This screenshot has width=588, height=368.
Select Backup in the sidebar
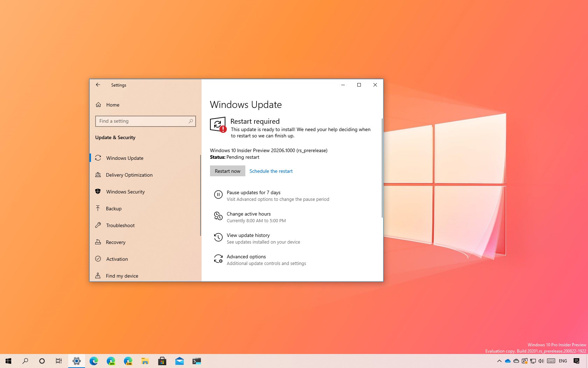pyautogui.click(x=113, y=209)
